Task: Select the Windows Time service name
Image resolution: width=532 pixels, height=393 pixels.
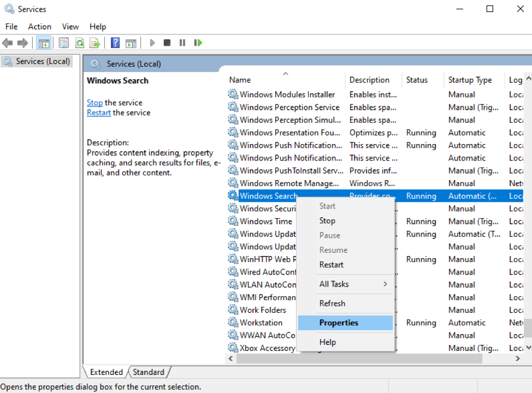Action: [x=266, y=221]
